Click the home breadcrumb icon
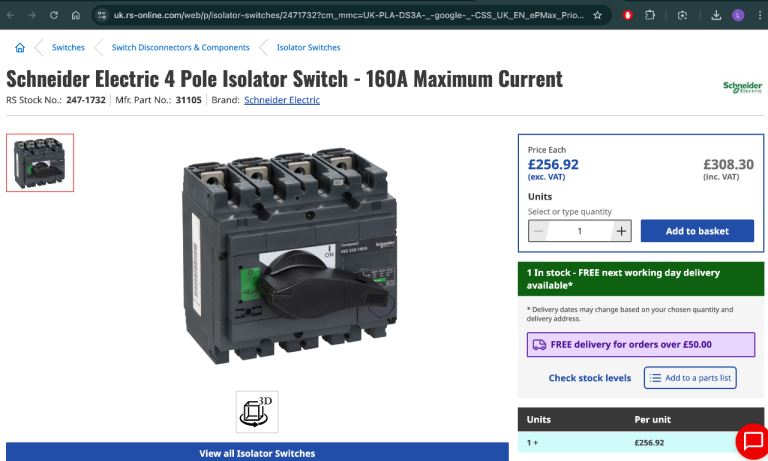The height and width of the screenshot is (461, 768). [x=20, y=47]
